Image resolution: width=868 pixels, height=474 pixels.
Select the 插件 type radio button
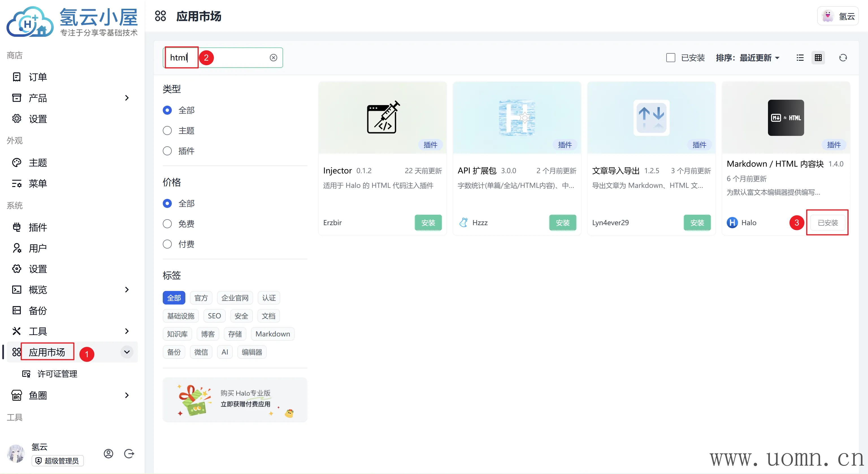(x=167, y=151)
